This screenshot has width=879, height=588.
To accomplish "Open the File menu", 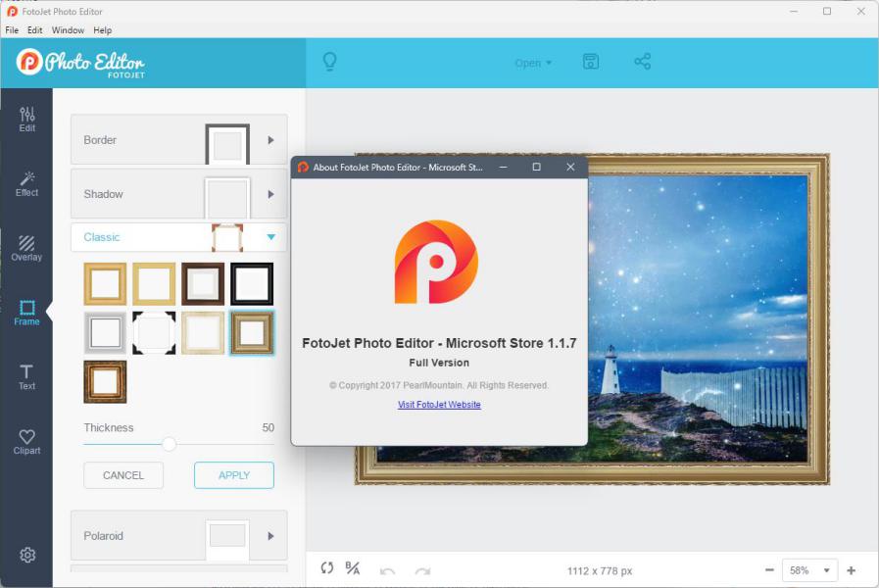I will coord(12,30).
